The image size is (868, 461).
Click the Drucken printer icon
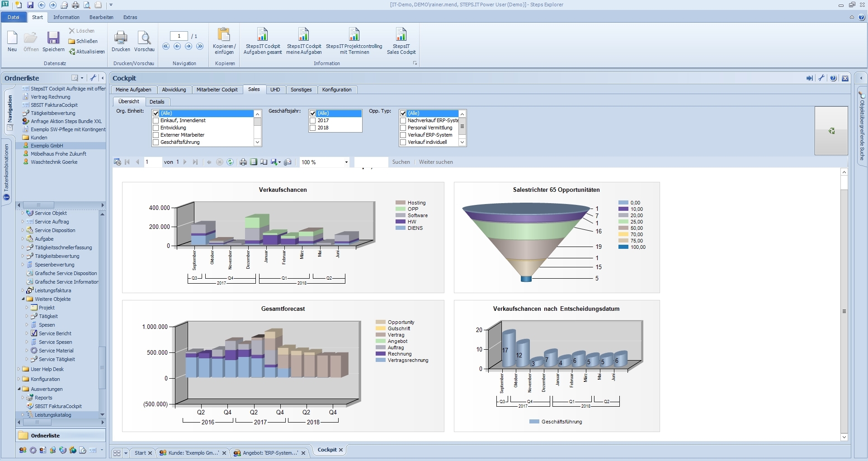coord(121,38)
